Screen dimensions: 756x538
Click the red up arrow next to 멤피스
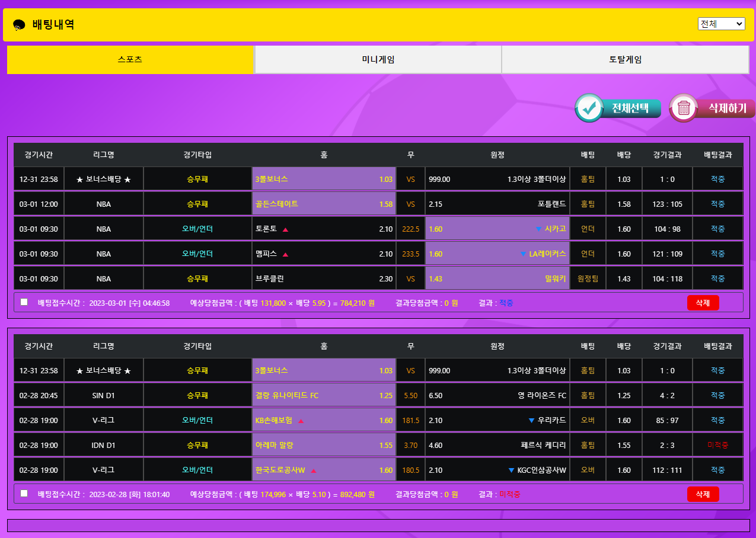[x=285, y=254]
